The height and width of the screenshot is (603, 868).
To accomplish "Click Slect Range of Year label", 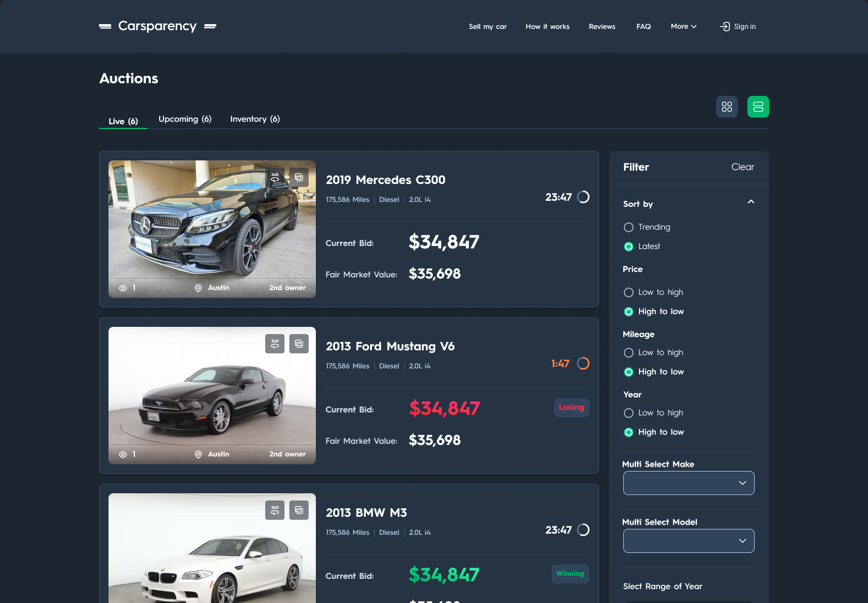I will (662, 587).
